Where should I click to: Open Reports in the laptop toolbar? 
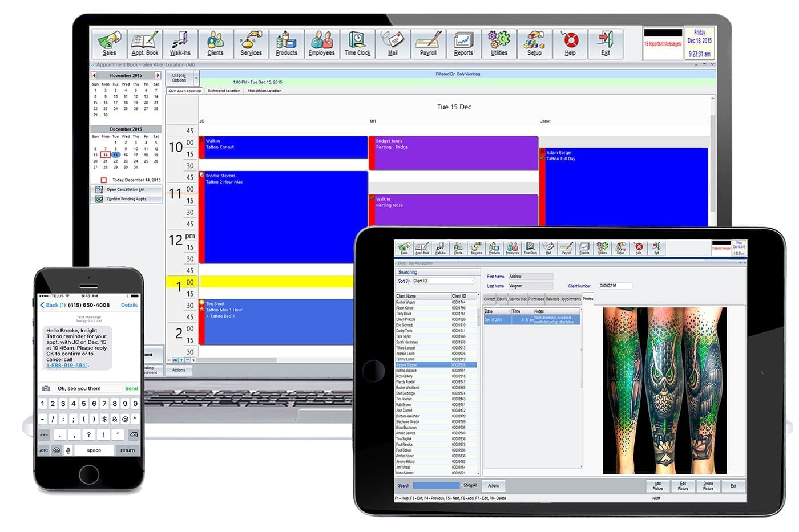click(x=463, y=44)
